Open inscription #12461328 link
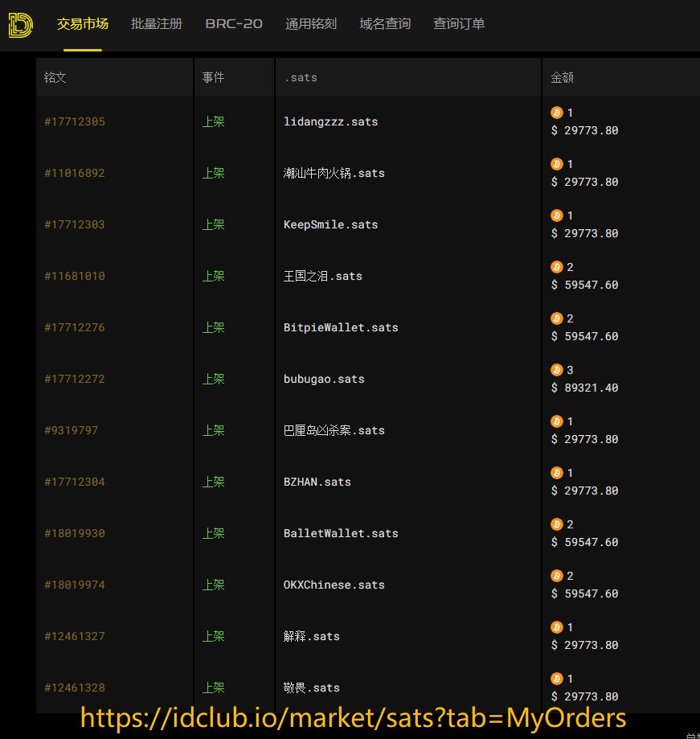This screenshot has width=700, height=739. [x=75, y=688]
